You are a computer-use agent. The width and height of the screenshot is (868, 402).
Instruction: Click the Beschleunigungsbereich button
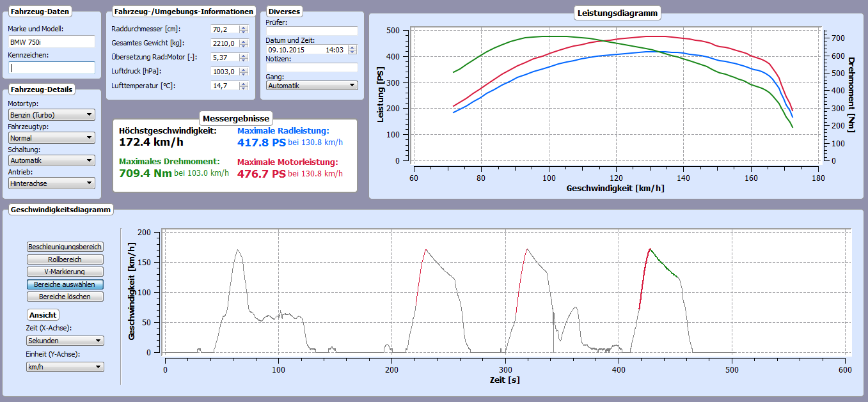(65, 247)
